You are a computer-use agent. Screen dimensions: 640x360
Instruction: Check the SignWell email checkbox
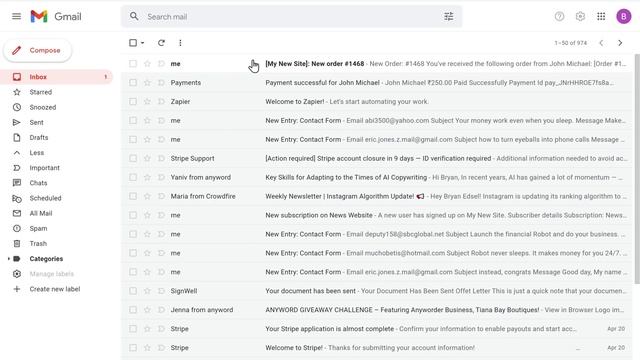(x=133, y=291)
